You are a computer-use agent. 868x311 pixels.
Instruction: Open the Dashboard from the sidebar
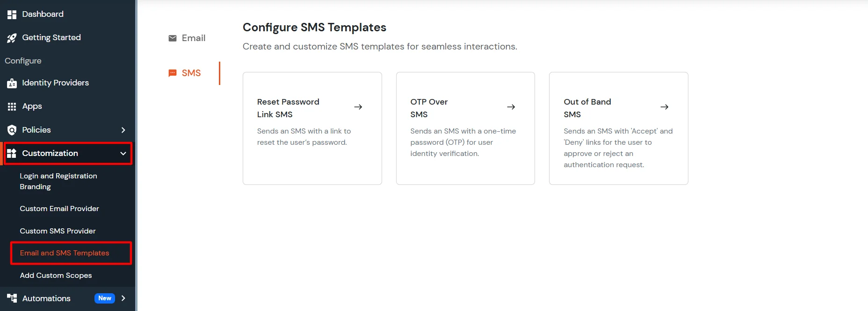tap(12, 14)
